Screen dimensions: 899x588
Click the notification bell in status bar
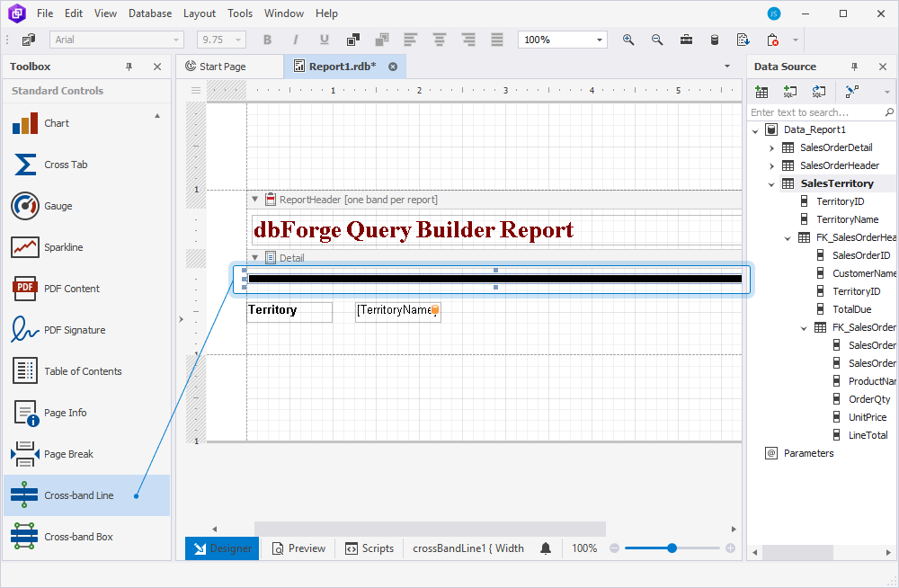[x=546, y=548]
